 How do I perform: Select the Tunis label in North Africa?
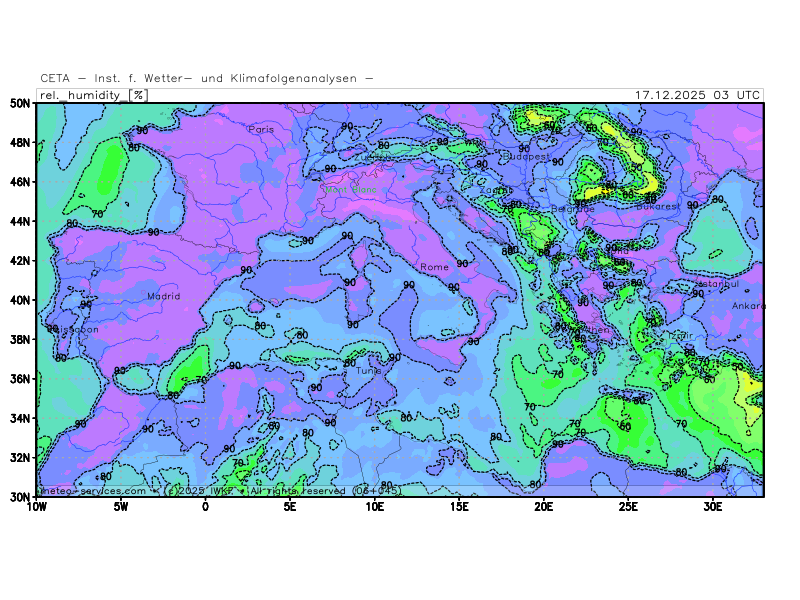pos(369,371)
